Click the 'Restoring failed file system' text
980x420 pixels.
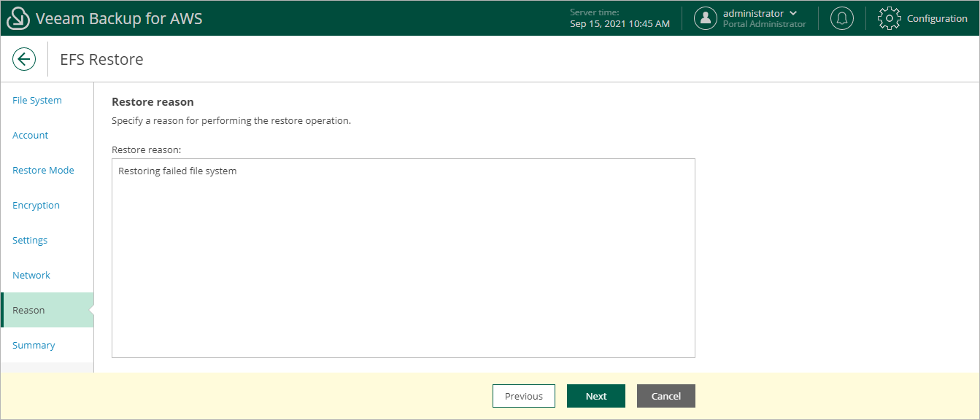[x=177, y=171]
